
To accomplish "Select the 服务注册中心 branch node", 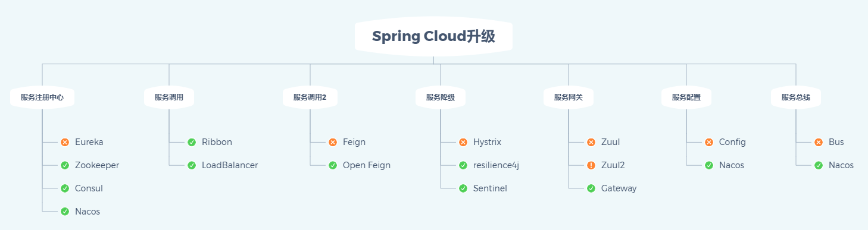I will [x=42, y=97].
